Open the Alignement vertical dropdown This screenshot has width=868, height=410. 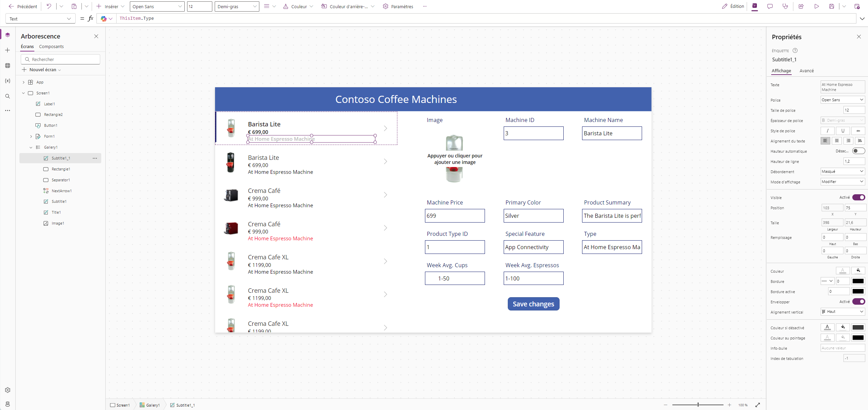[x=842, y=312]
